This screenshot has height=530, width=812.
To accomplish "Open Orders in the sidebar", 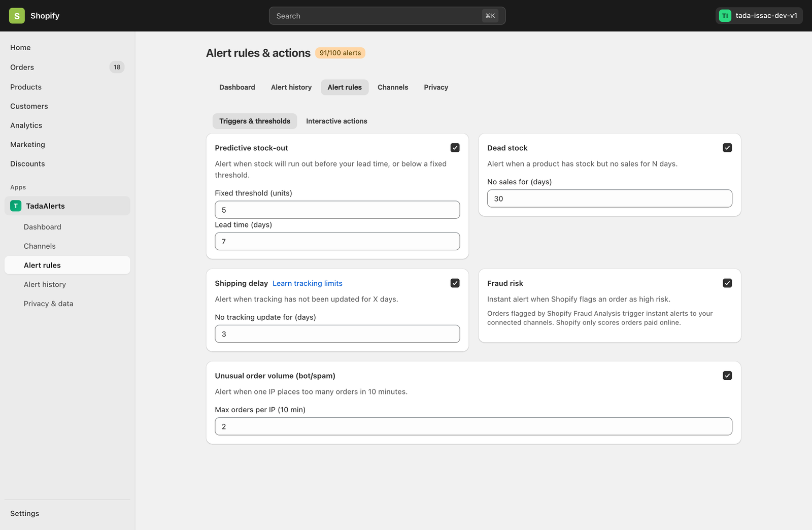I will [x=67, y=67].
